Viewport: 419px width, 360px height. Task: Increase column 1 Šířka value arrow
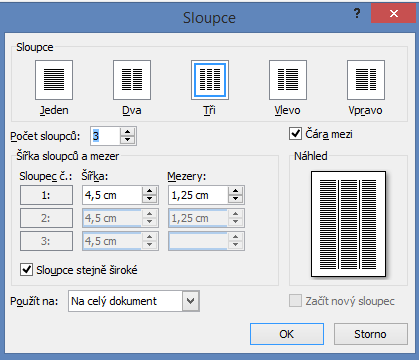tap(149, 191)
